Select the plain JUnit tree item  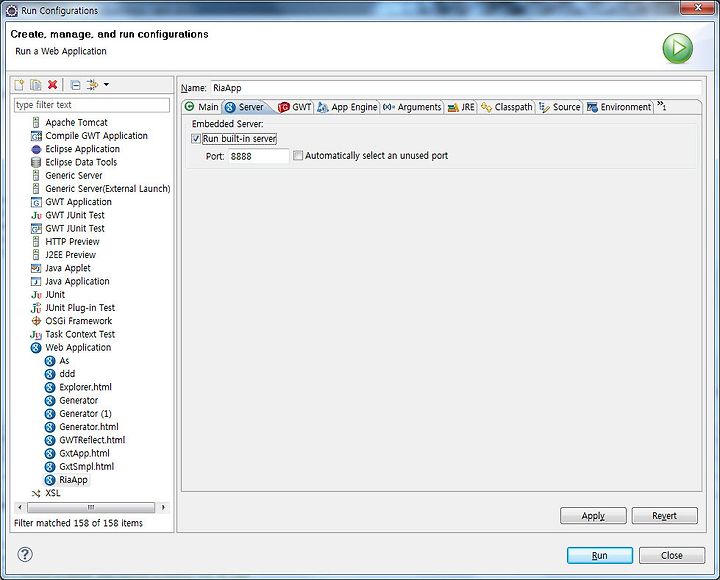click(x=55, y=295)
